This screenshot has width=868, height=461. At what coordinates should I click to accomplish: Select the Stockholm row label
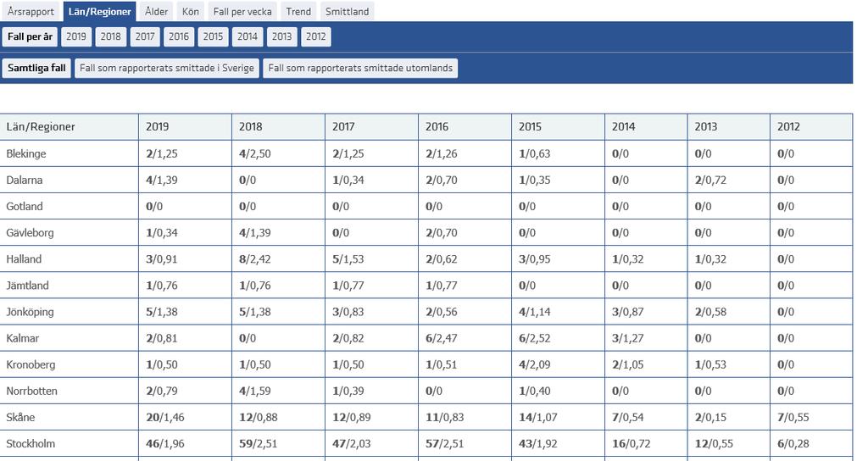tap(31, 443)
